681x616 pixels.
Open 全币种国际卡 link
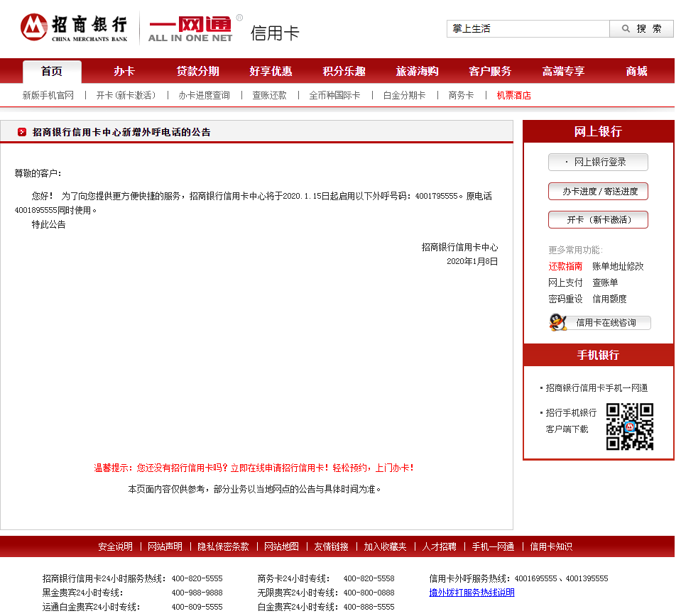[335, 95]
